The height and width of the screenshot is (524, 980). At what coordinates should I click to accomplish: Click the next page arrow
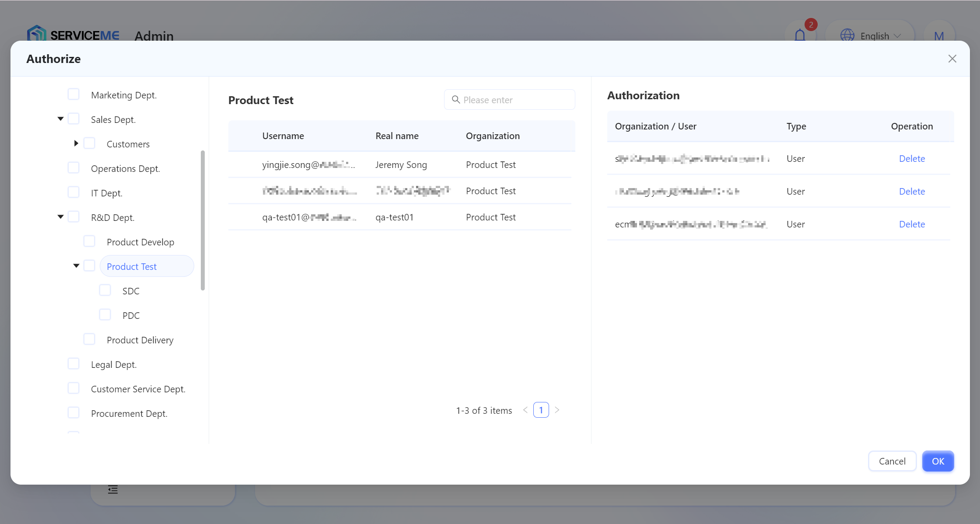tap(557, 410)
